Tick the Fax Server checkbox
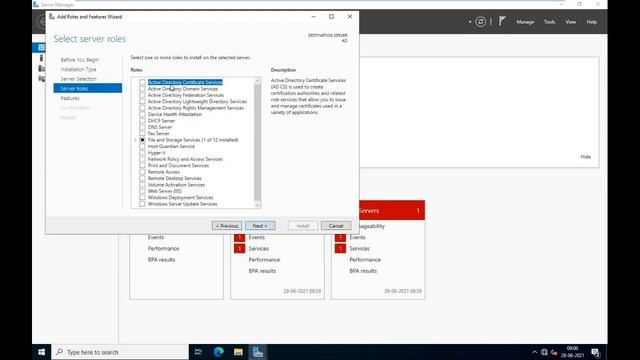The image size is (640, 360). click(142, 133)
